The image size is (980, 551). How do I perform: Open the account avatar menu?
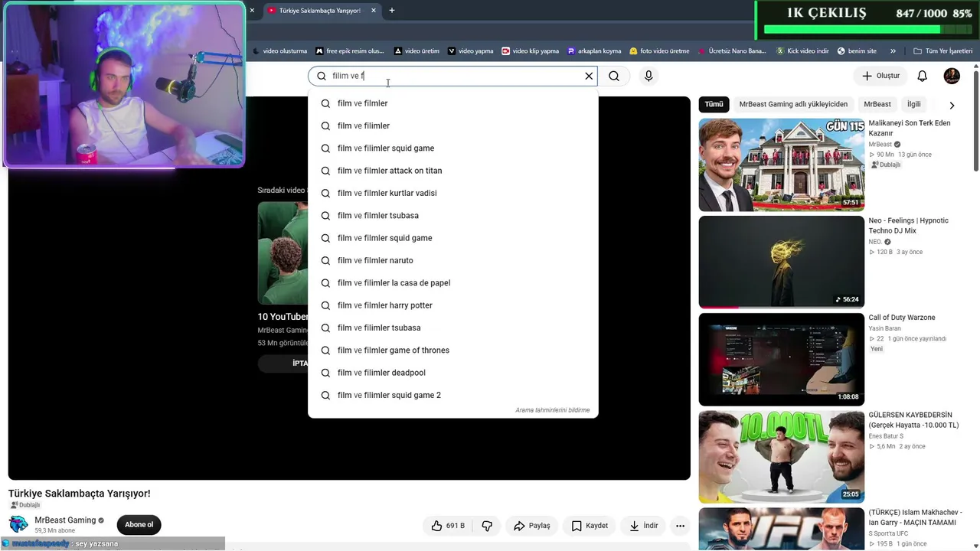[952, 76]
